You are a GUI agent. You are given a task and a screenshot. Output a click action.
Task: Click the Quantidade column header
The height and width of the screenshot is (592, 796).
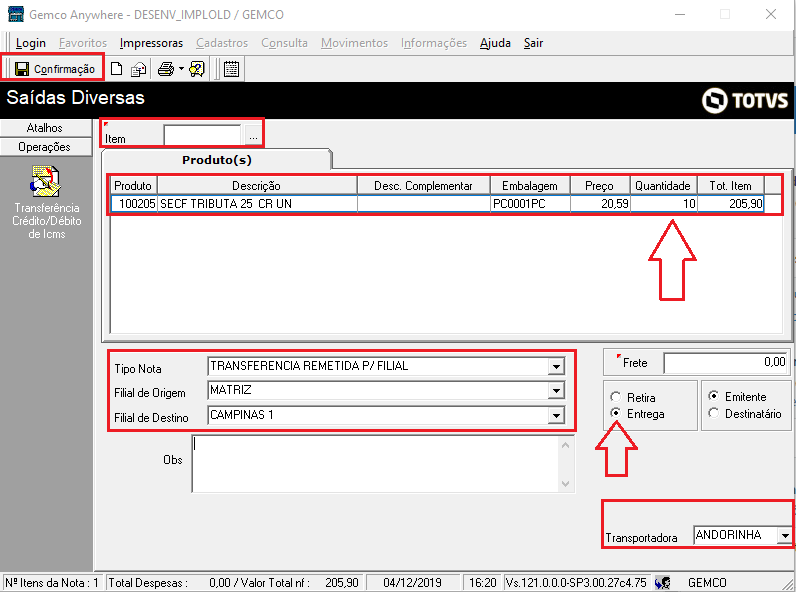point(663,185)
